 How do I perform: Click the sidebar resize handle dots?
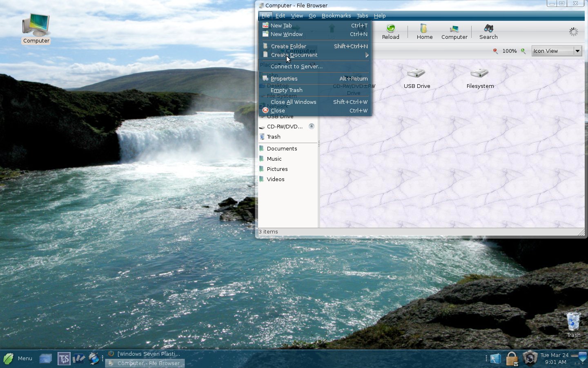click(318, 144)
